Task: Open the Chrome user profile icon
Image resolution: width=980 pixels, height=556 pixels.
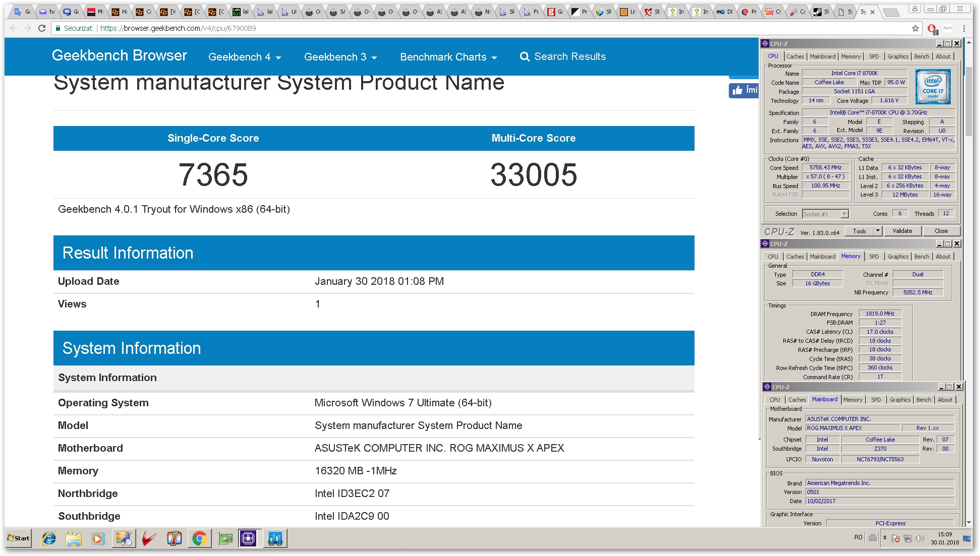Action: click(914, 9)
